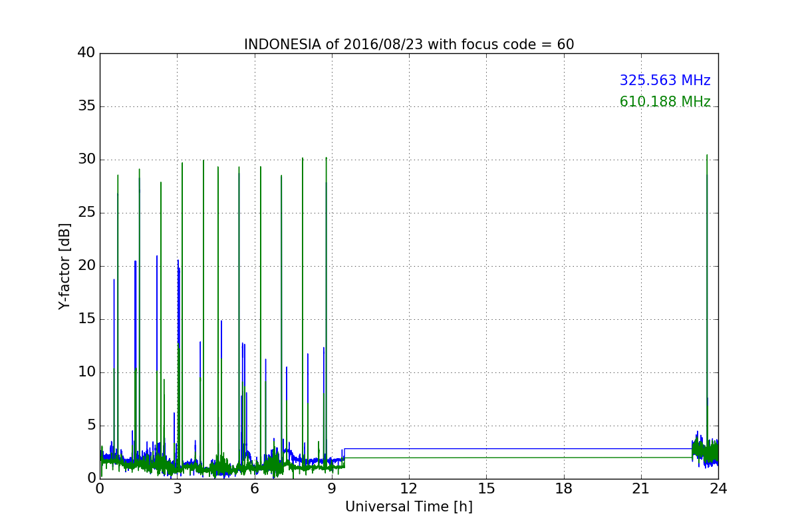Click the x-axis tick label 6

click(x=255, y=489)
